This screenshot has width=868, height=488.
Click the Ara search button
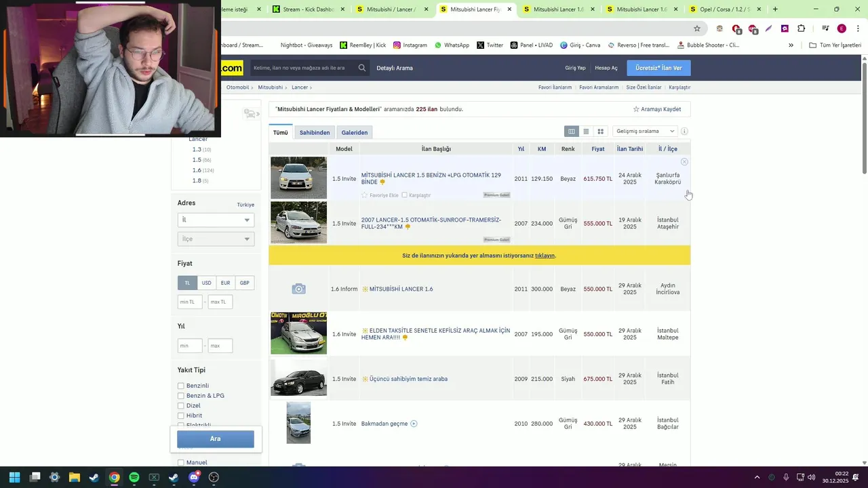point(216,439)
